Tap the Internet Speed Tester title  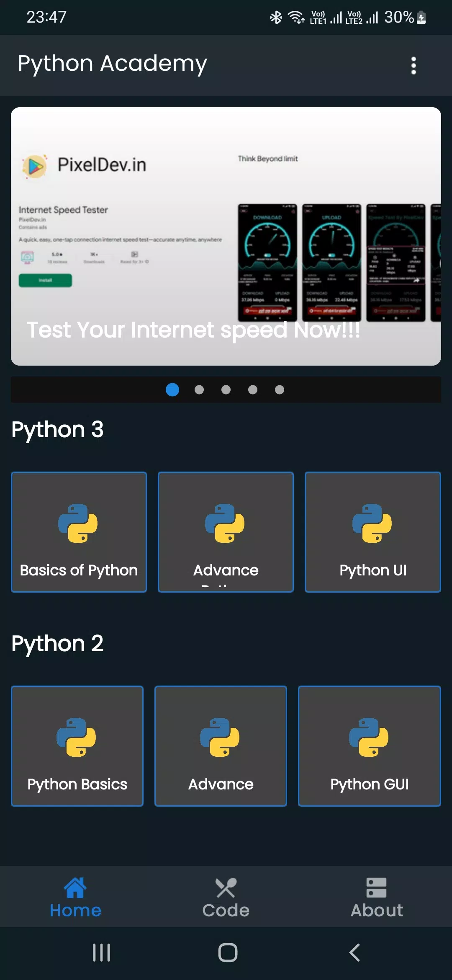63,210
